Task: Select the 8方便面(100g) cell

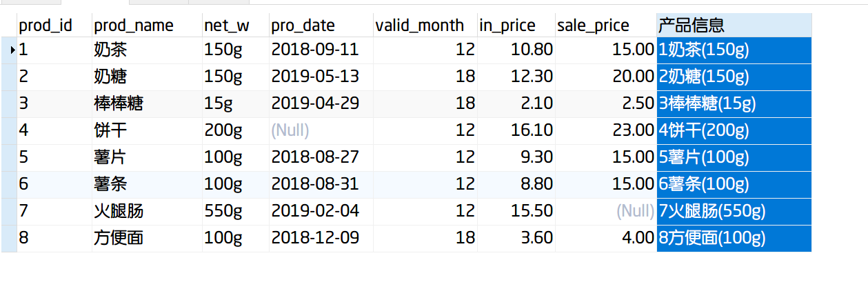Action: point(734,238)
